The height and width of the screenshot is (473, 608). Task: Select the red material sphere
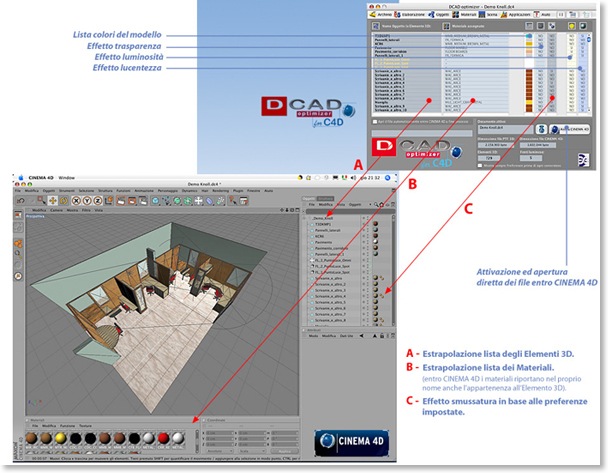pos(163,438)
